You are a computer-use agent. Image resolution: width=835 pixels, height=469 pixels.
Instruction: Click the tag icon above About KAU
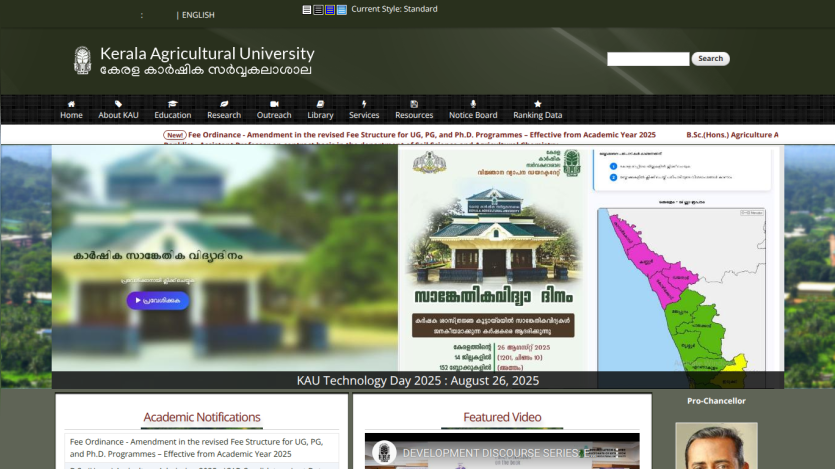pyautogui.click(x=118, y=104)
